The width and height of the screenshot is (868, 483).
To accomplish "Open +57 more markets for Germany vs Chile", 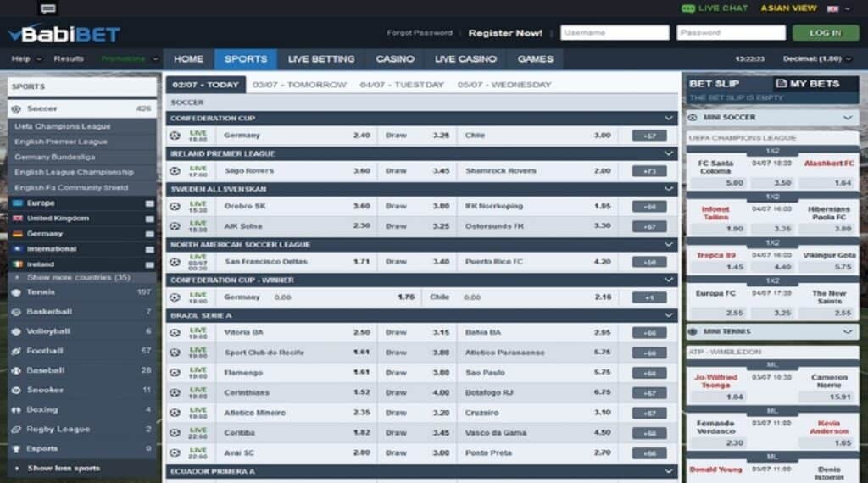I will (x=649, y=136).
